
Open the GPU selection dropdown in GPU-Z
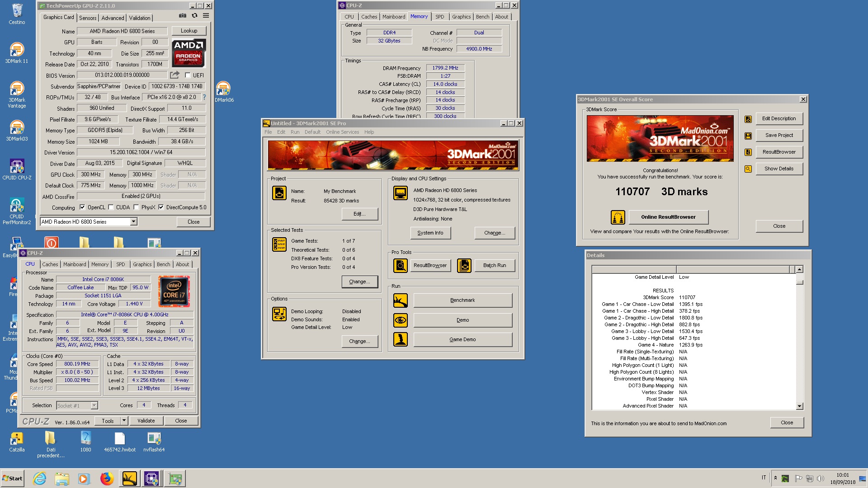click(x=133, y=222)
